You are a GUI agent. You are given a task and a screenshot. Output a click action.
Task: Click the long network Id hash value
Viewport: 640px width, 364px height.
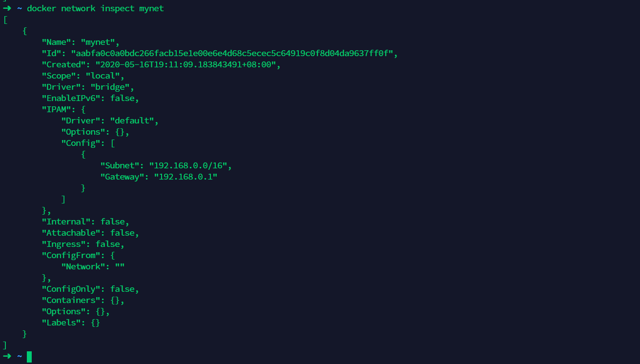pos(232,53)
